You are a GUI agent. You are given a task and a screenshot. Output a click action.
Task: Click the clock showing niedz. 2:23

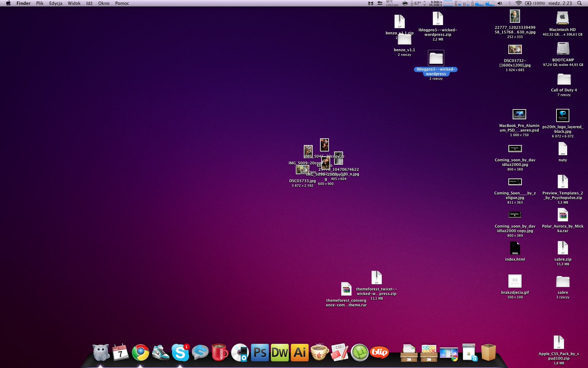tap(560, 3)
